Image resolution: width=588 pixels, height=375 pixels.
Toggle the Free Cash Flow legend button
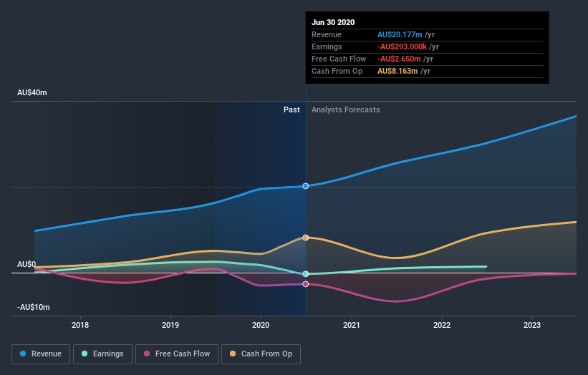(x=177, y=354)
